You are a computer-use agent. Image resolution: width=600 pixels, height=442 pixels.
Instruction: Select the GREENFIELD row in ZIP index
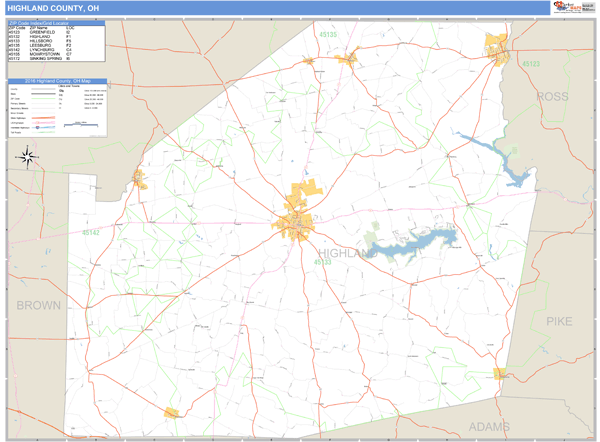click(x=42, y=30)
